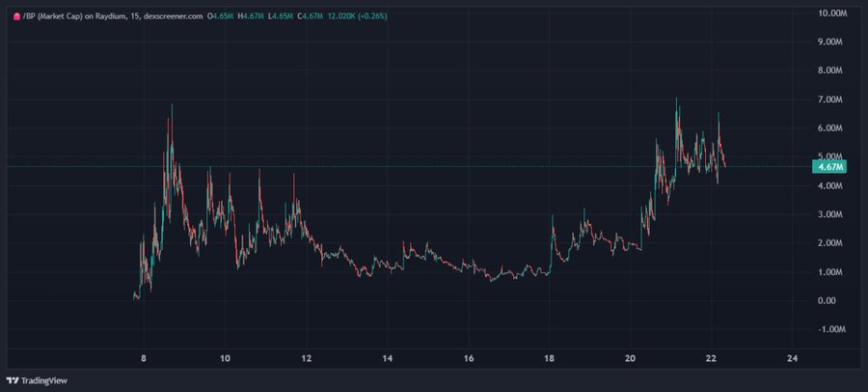Viewport: 868px width, 392px height.
Task: Open the BP Market Cap chart title
Action: coord(113,16)
